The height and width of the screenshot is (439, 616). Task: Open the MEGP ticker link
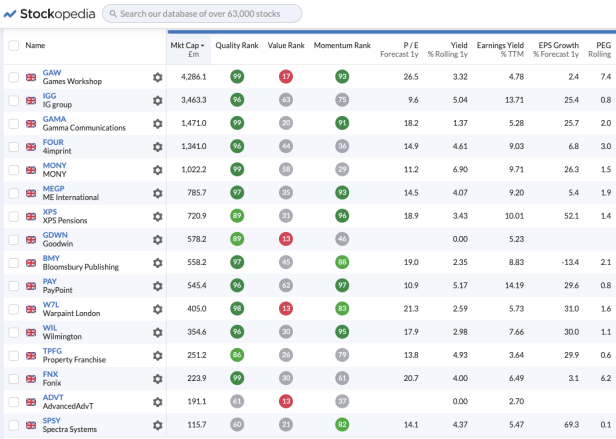54,187
